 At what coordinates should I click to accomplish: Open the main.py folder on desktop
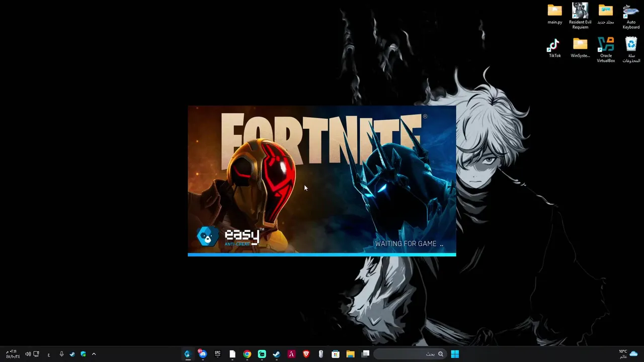pyautogui.click(x=554, y=14)
